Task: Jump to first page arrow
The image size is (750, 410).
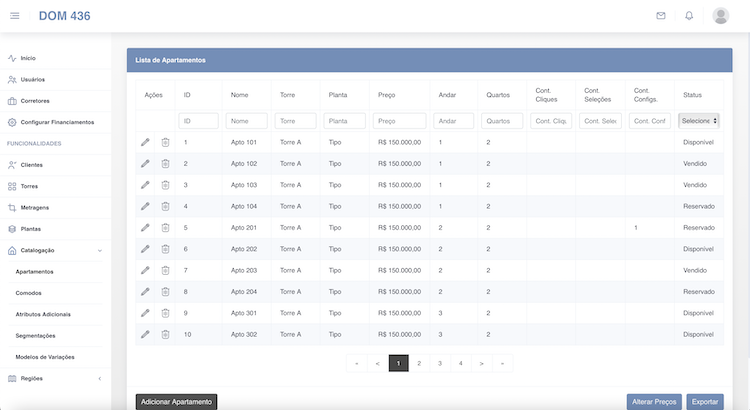Action: [357, 363]
